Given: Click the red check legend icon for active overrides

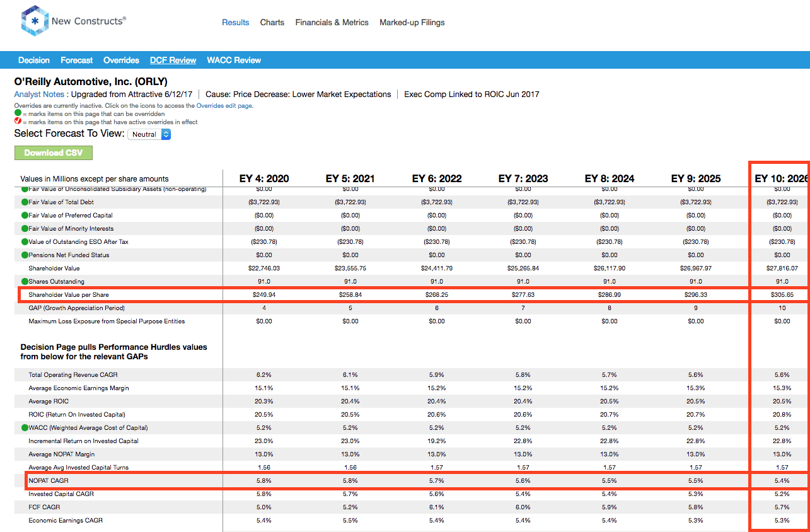Looking at the screenshot, I should [18, 122].
